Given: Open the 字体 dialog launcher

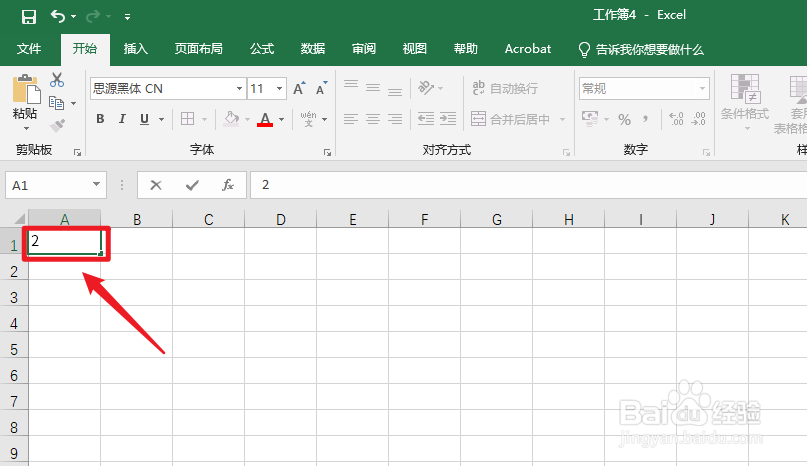Looking at the screenshot, I should click(x=327, y=152).
